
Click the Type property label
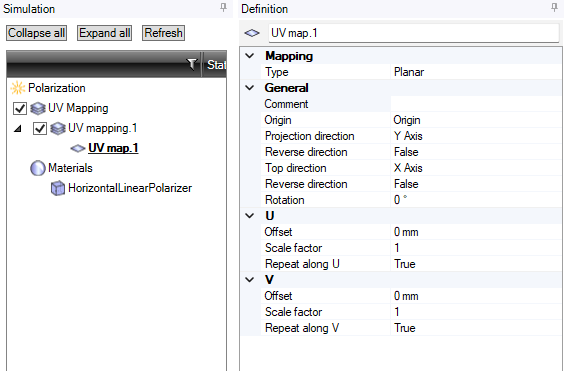point(277,72)
